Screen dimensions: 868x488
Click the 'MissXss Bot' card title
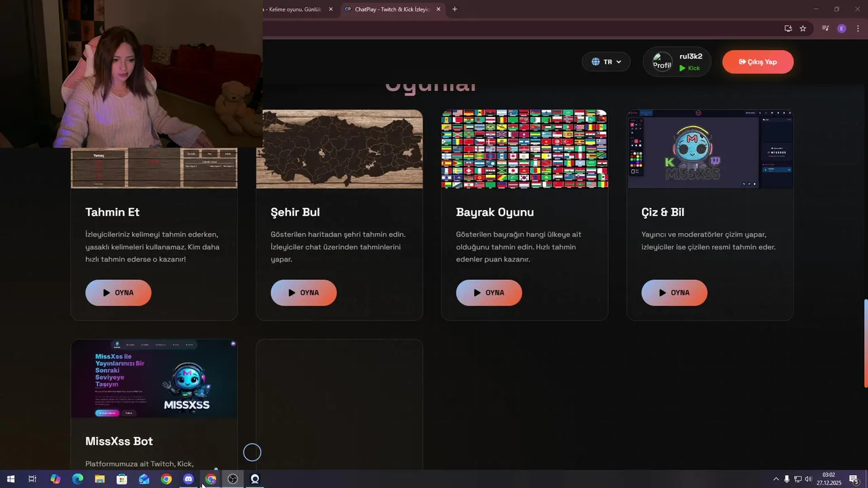pos(119,441)
